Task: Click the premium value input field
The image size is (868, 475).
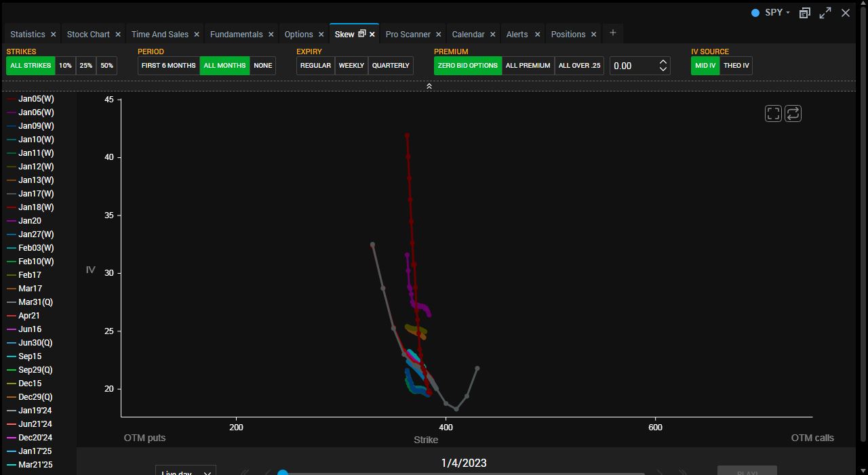Action: pyautogui.click(x=633, y=66)
